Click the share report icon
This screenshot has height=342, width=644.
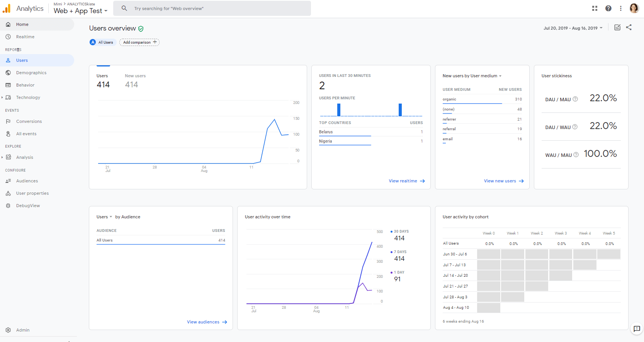pos(629,27)
